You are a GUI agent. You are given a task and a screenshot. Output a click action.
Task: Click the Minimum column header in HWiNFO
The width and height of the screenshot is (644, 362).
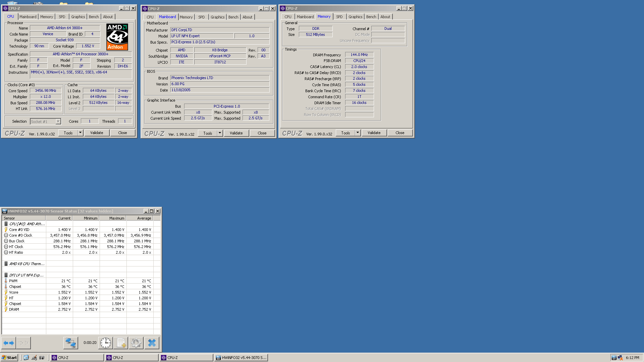coord(86,218)
